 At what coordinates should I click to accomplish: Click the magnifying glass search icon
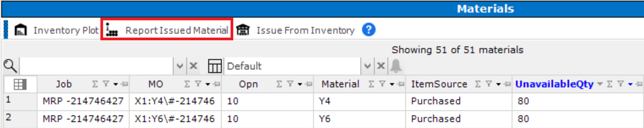click(10, 66)
